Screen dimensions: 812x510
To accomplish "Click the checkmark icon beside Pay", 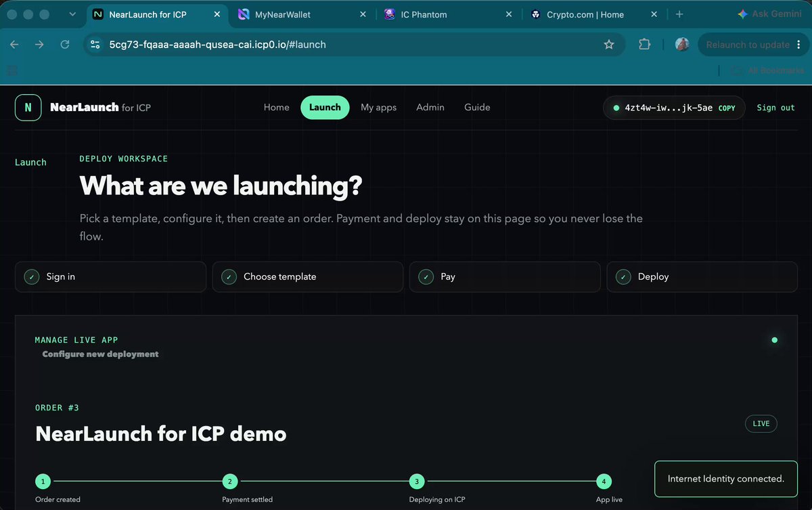I will tap(426, 277).
